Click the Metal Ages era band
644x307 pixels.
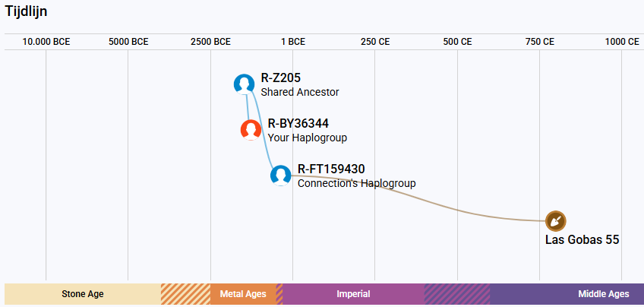(x=243, y=294)
